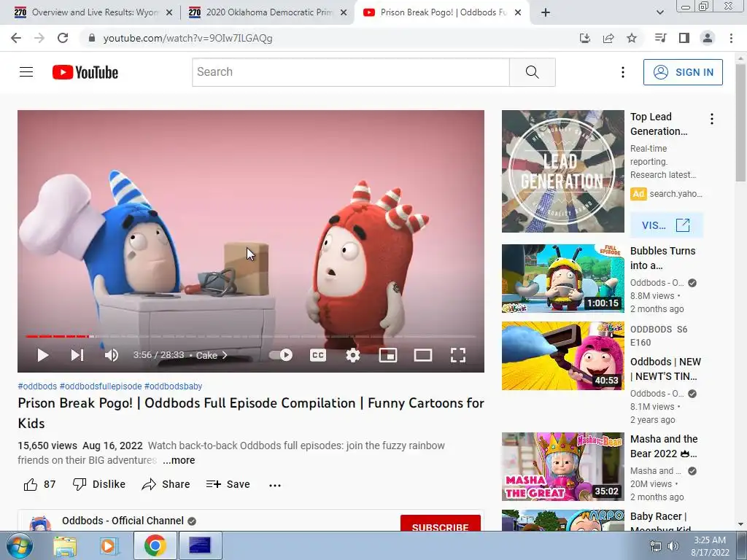Save the video to a playlist
The width and height of the screenshot is (747, 560).
pos(228,484)
